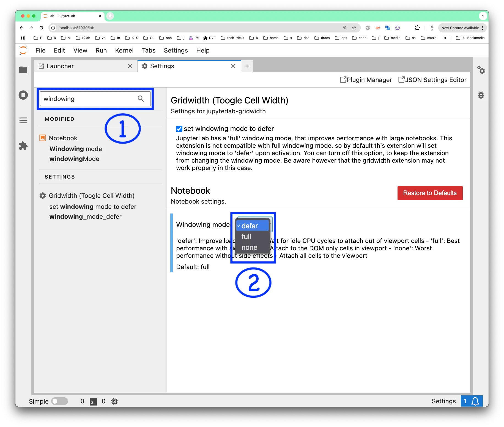Open the property inspector in the right sidebar
Image resolution: width=504 pixels, height=427 pixels.
tap(481, 70)
